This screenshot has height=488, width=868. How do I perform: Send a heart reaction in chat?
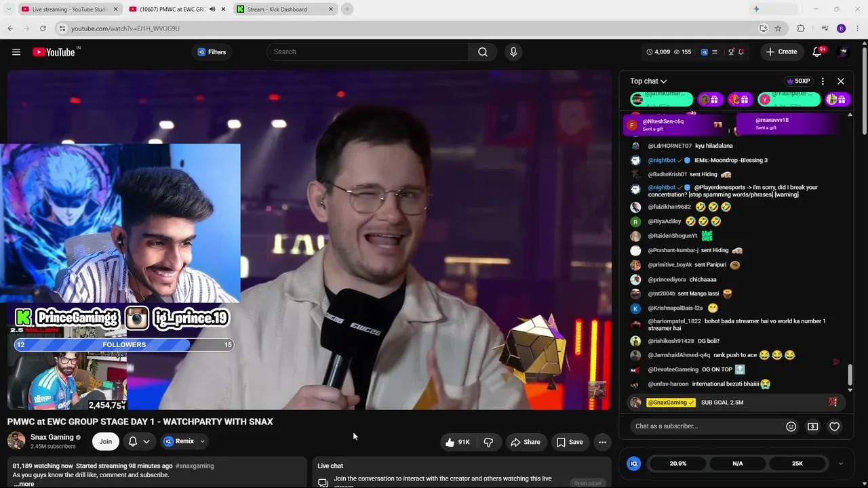[834, 426]
